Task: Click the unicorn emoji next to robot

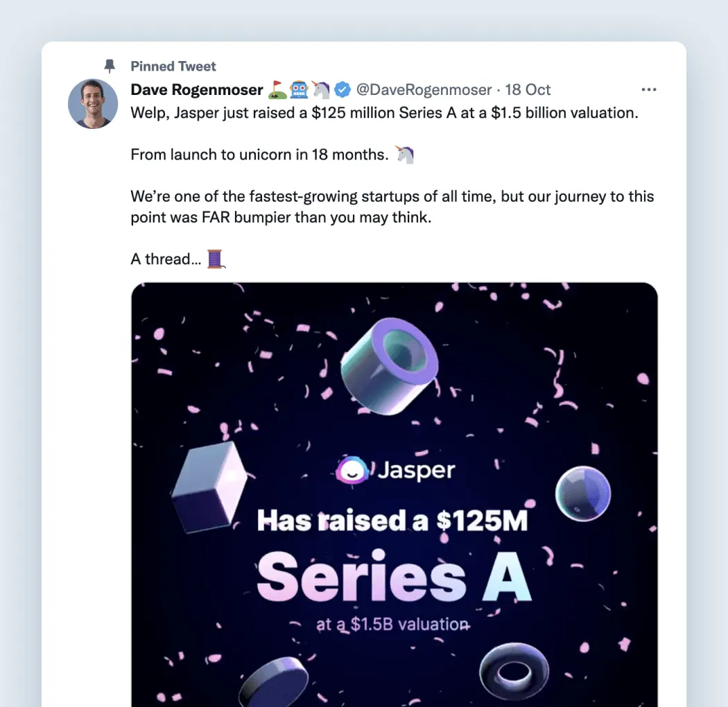Action: coord(321,89)
